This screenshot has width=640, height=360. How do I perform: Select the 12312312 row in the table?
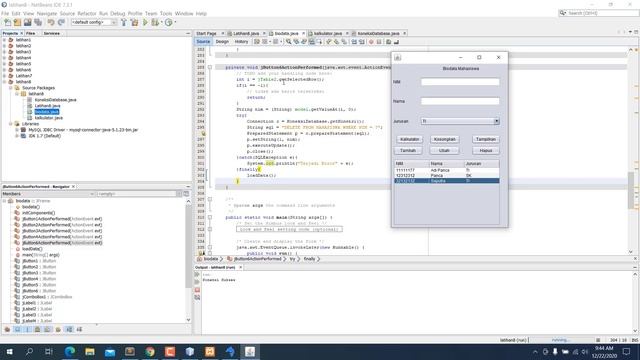(x=447, y=176)
